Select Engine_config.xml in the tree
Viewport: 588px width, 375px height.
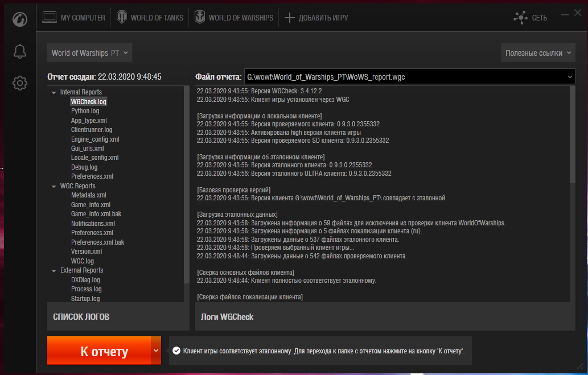tap(95, 139)
